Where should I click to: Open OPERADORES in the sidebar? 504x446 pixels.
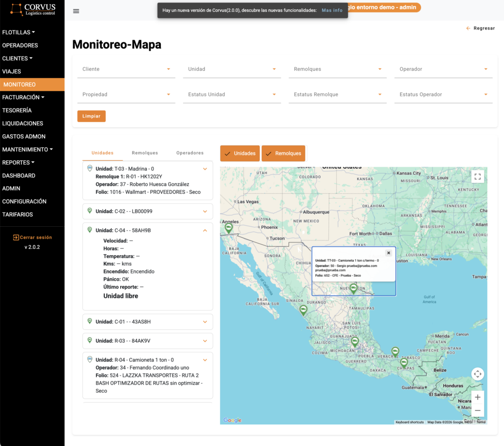point(20,45)
